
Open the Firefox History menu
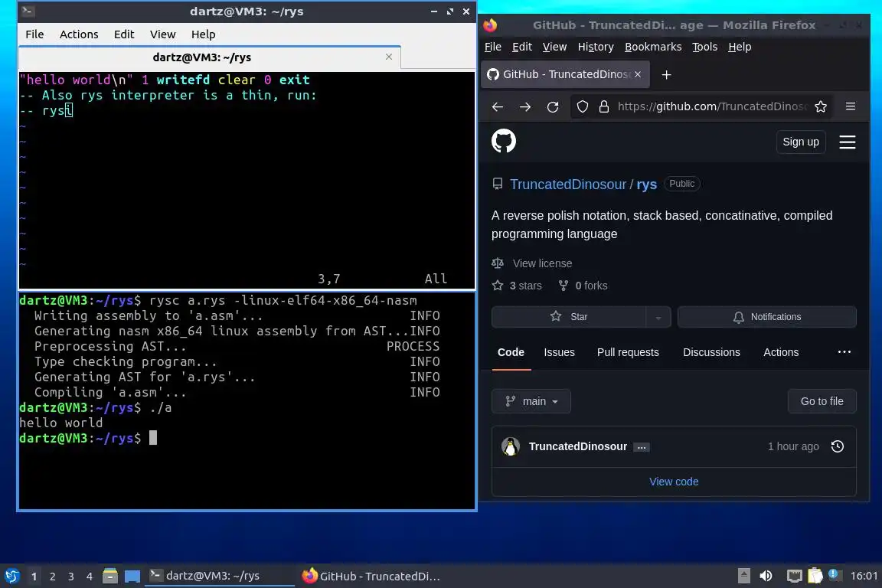[596, 47]
